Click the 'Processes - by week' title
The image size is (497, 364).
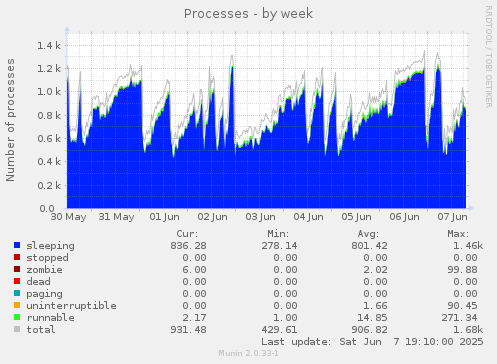pos(248,14)
